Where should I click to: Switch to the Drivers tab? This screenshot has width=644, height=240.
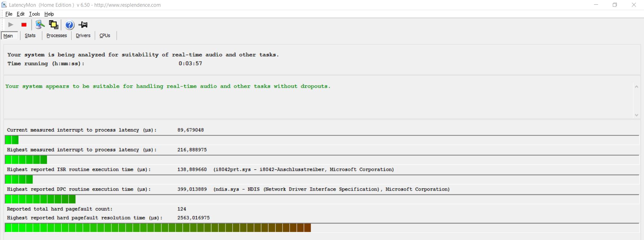83,35
